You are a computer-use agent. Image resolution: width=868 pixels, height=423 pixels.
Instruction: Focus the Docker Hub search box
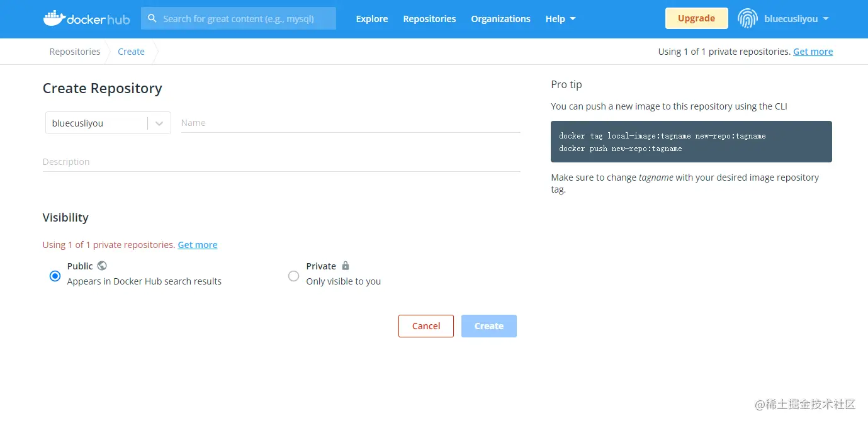point(239,19)
